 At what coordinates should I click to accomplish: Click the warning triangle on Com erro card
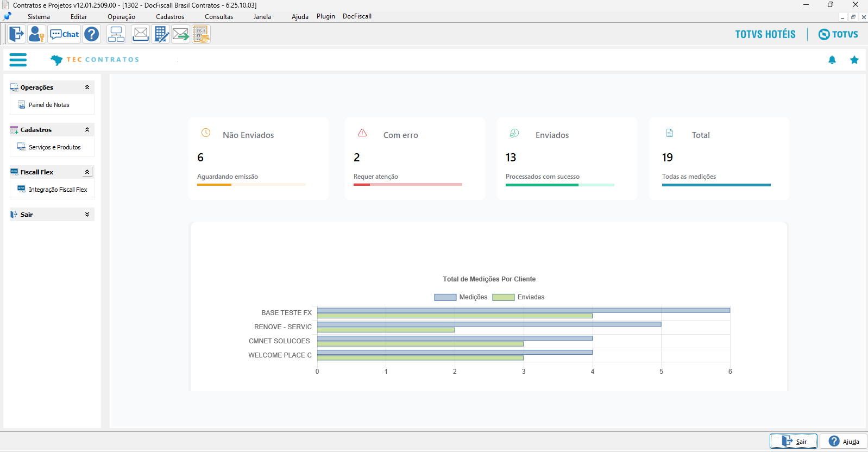click(362, 133)
